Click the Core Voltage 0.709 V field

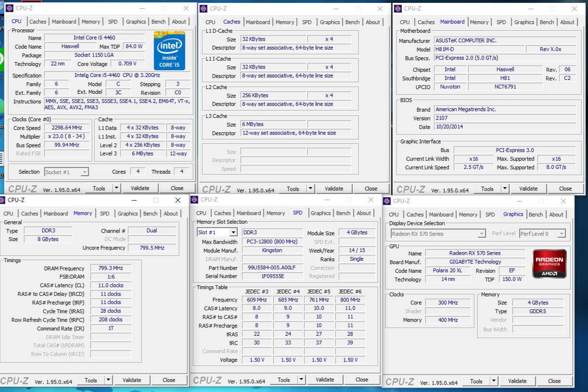pyautogui.click(x=128, y=63)
